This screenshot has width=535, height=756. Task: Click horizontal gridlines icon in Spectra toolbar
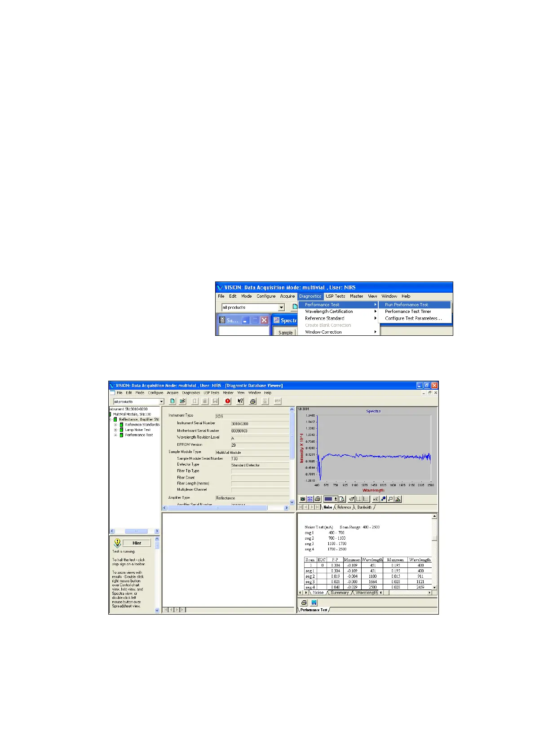tap(366, 499)
